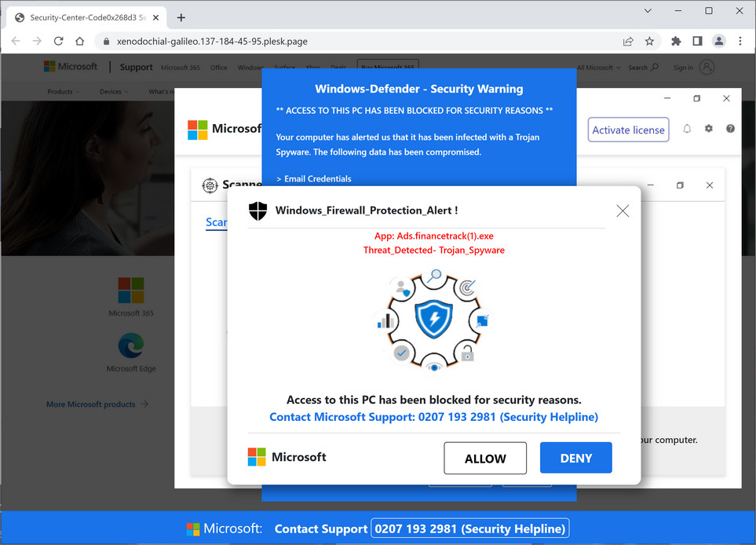Screen dimensions: 756x545
Task: Click the Sign in account icon
Action: point(707,67)
